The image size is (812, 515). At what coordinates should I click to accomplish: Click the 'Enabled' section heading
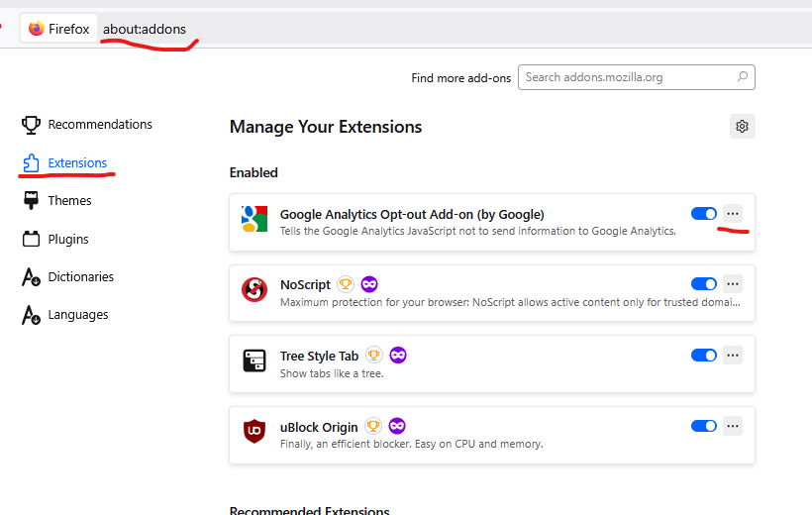tap(254, 172)
